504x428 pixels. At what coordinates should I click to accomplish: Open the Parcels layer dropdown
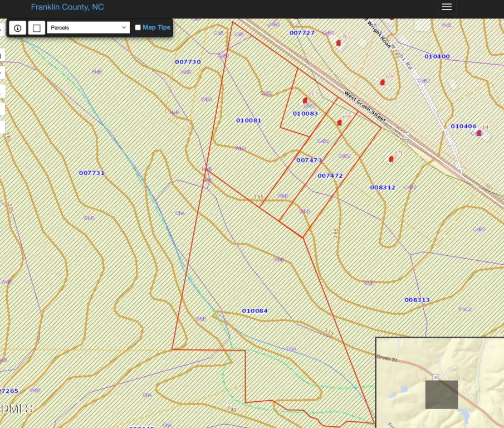click(89, 27)
